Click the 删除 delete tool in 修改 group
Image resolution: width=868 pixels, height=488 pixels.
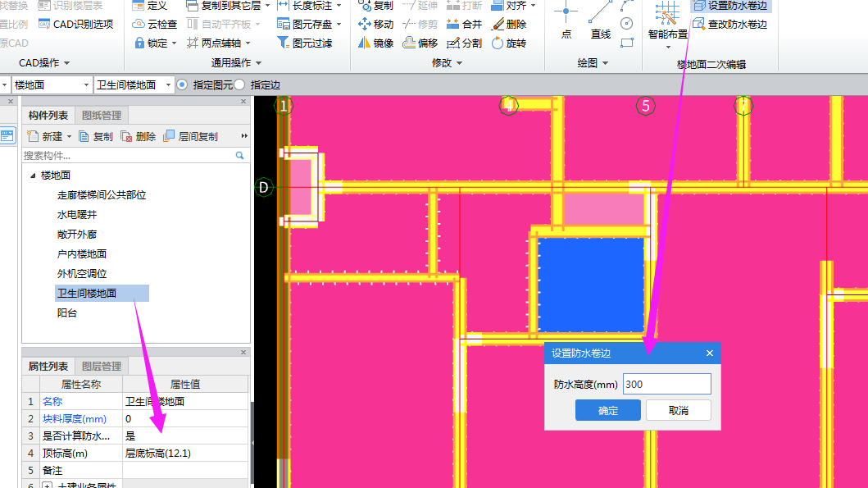click(509, 25)
